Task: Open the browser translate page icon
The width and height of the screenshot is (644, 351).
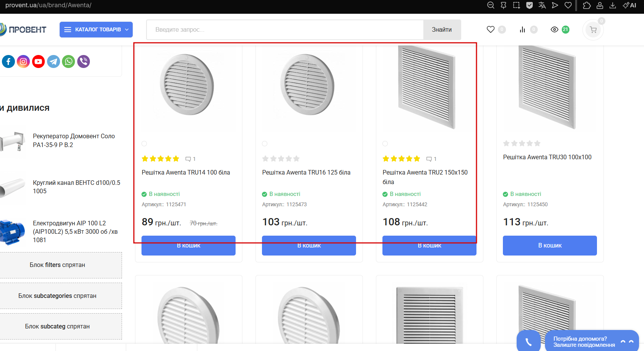Action: [542, 5]
